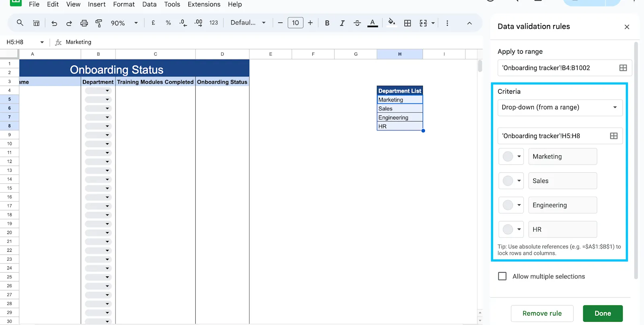Apply pound currency format

[x=153, y=23]
